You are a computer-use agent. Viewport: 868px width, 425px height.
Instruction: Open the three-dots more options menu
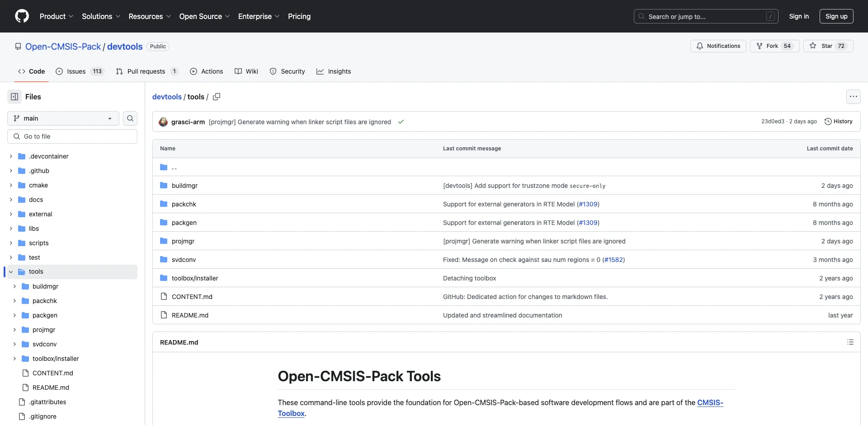[853, 97]
